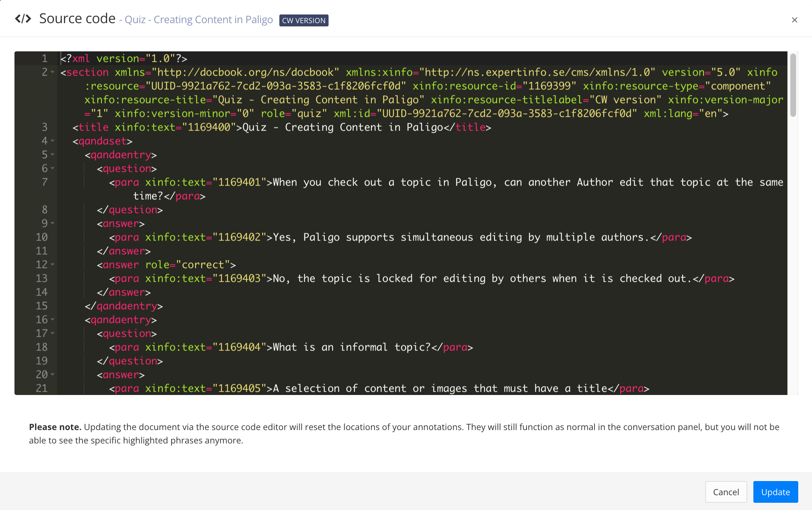Click the source code </> icon
Viewport: 812px width, 510px height.
pos(23,18)
